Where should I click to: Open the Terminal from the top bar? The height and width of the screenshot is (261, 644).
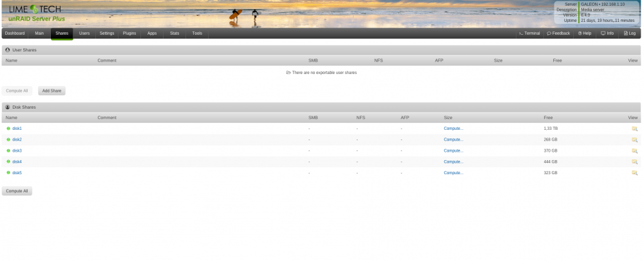[x=529, y=33]
